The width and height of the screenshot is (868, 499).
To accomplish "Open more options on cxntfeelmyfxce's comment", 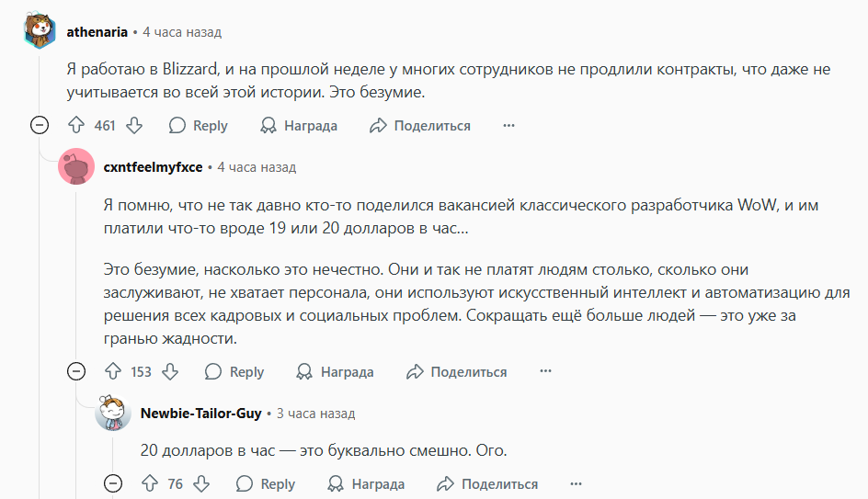I will click(546, 371).
